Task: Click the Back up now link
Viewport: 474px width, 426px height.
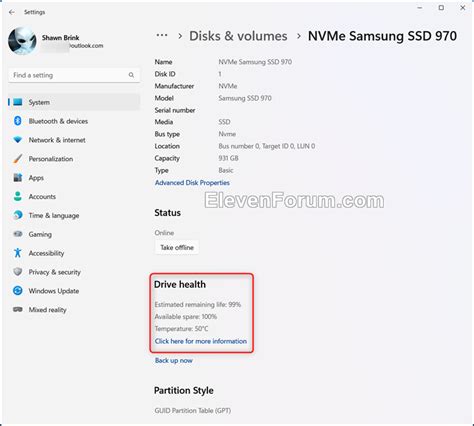Action: click(174, 360)
